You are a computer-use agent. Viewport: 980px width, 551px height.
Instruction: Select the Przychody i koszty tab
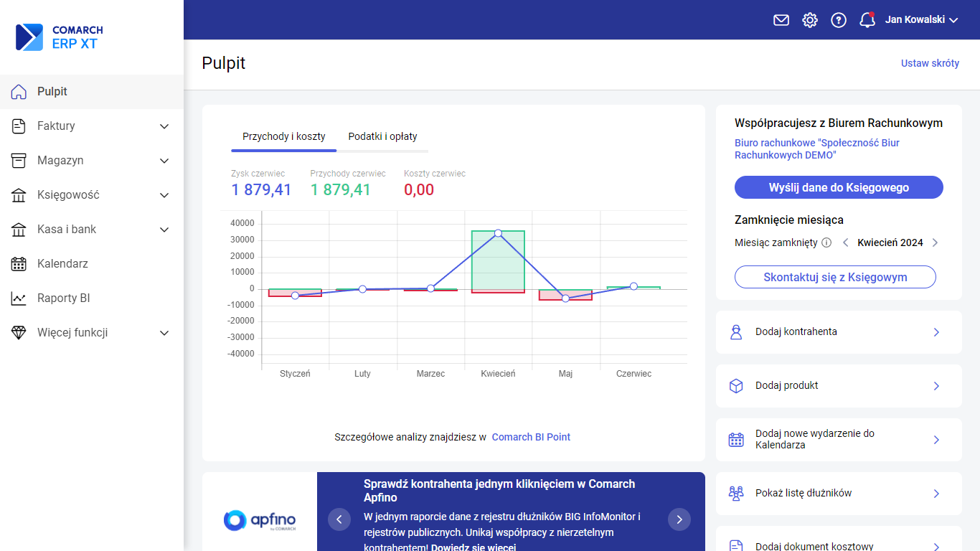(x=283, y=136)
